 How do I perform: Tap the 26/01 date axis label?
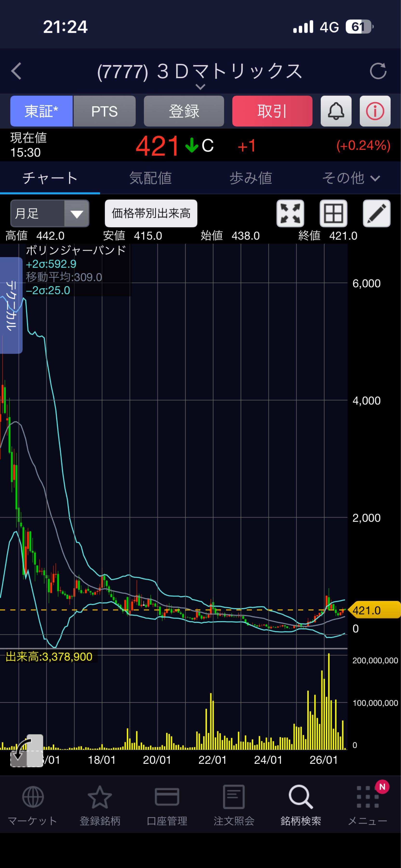click(x=324, y=760)
